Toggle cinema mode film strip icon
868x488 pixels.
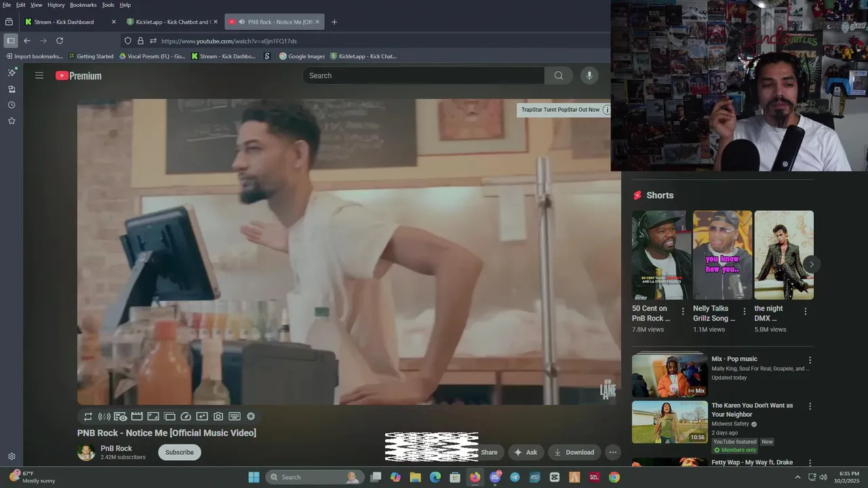click(137, 417)
